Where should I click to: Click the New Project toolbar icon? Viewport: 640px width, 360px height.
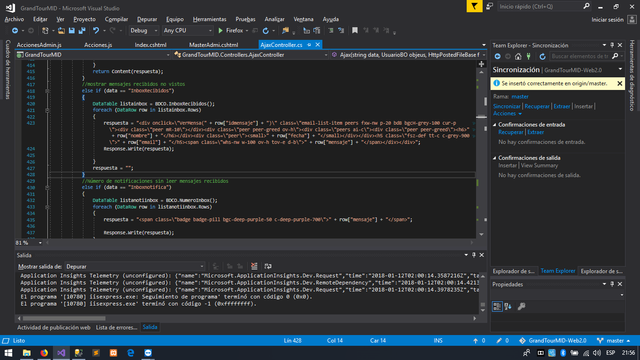(x=45, y=31)
